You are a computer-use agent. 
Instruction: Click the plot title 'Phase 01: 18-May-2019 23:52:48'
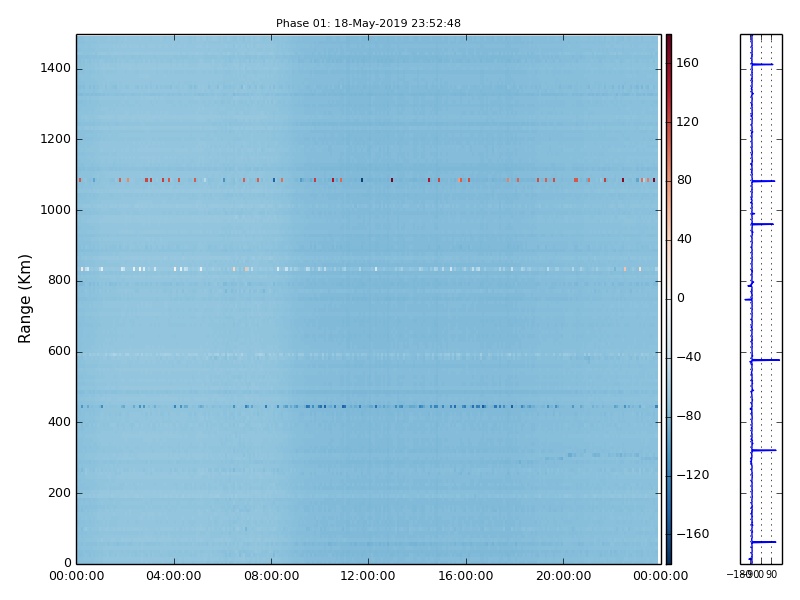click(368, 23)
